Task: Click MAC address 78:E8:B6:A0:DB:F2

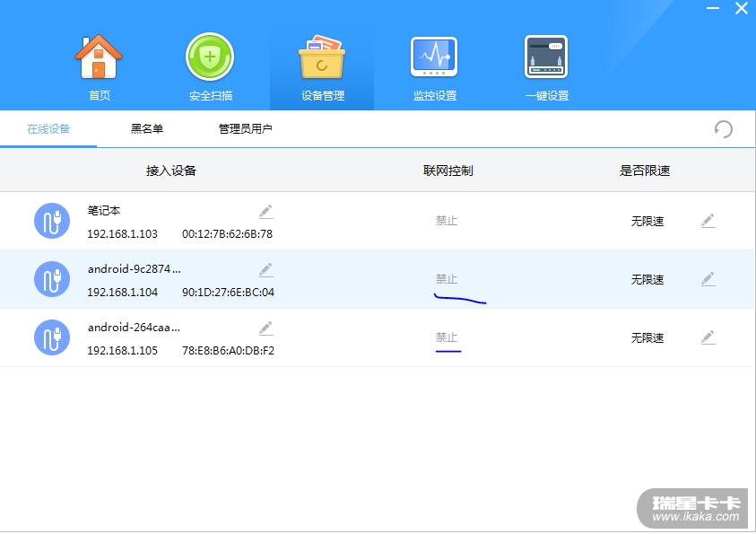Action: coord(228,351)
